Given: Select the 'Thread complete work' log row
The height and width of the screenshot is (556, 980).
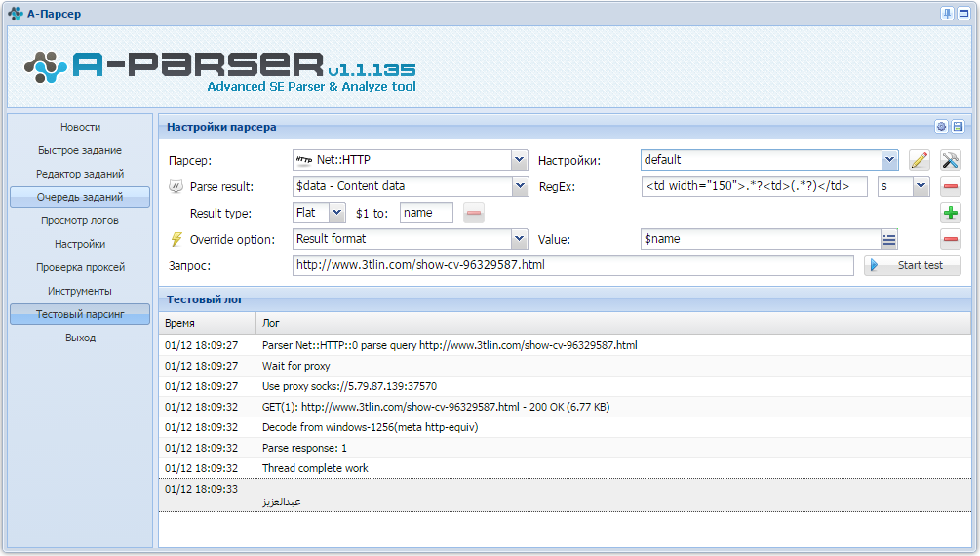Looking at the screenshot, I should (x=565, y=468).
